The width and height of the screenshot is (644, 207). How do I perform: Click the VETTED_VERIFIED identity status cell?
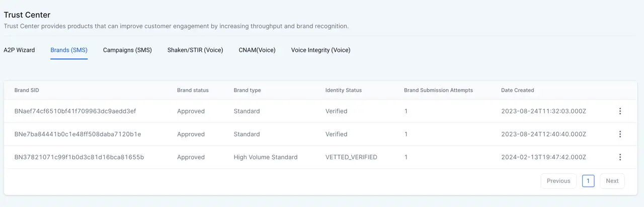[x=351, y=157]
